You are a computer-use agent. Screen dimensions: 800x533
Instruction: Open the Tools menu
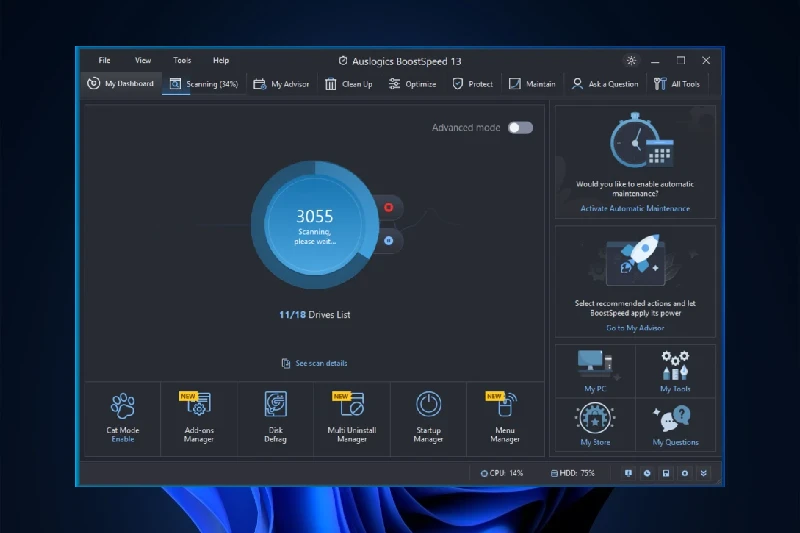(x=182, y=60)
